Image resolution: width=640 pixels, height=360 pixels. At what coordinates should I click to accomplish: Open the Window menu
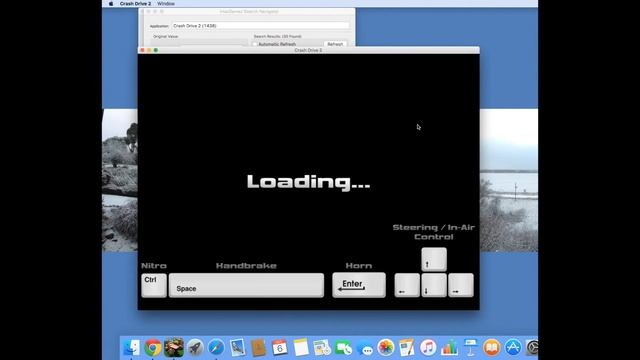(166, 4)
